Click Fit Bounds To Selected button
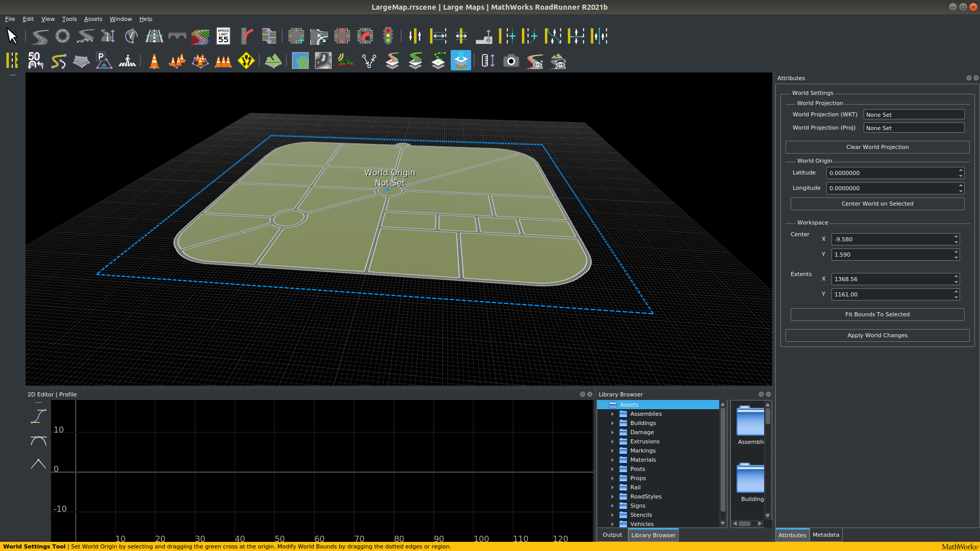Viewport: 980px width, 551px height. point(877,314)
